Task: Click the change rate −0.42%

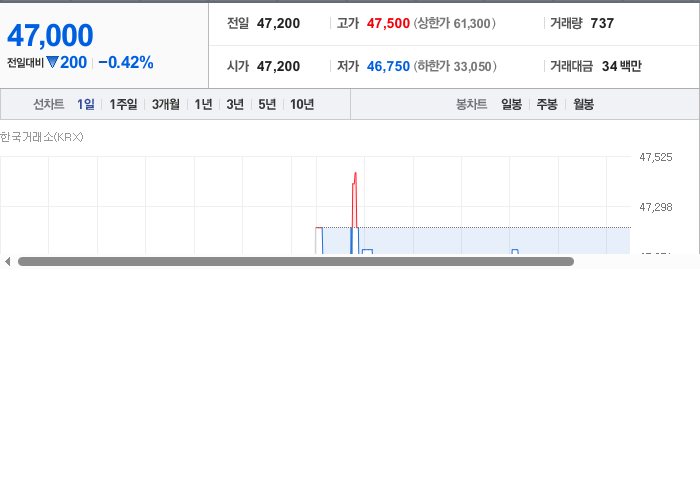Action: click(126, 62)
